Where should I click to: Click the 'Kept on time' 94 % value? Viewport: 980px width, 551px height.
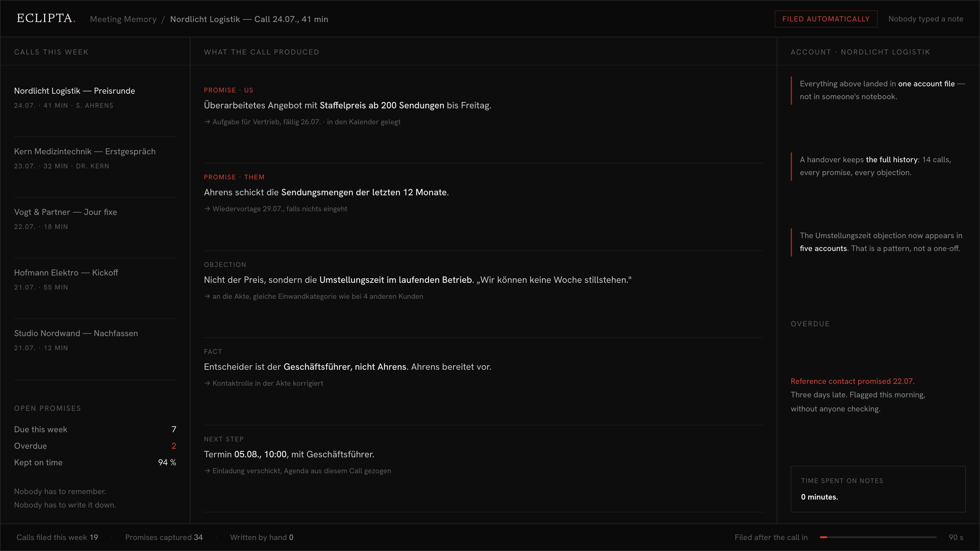coord(167,463)
